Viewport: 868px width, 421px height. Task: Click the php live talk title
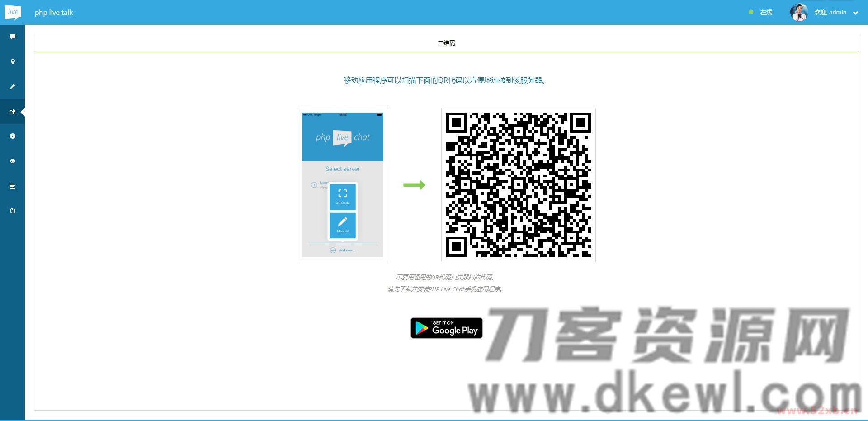(54, 13)
